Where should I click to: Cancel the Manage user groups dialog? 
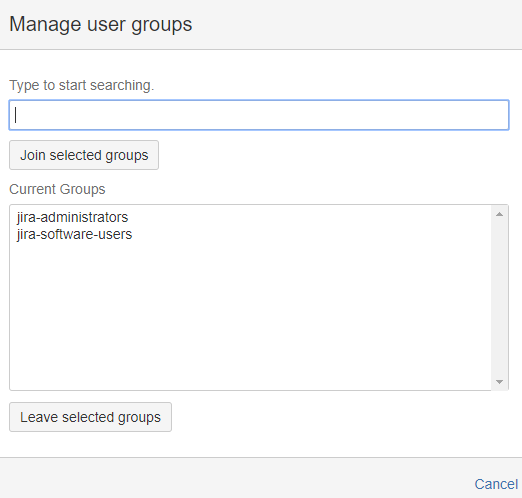tap(496, 484)
